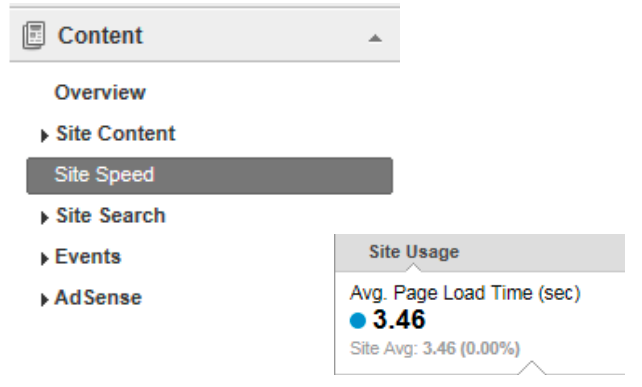This screenshot has height=387, width=642.
Task: Click the scorecard bottom pointer arrow
Action: click(x=531, y=368)
